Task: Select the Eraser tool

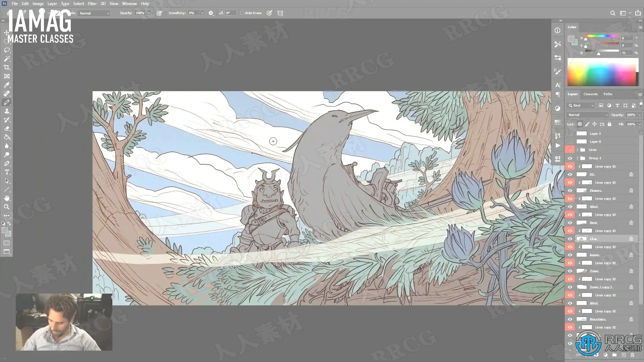Action: click(7, 129)
